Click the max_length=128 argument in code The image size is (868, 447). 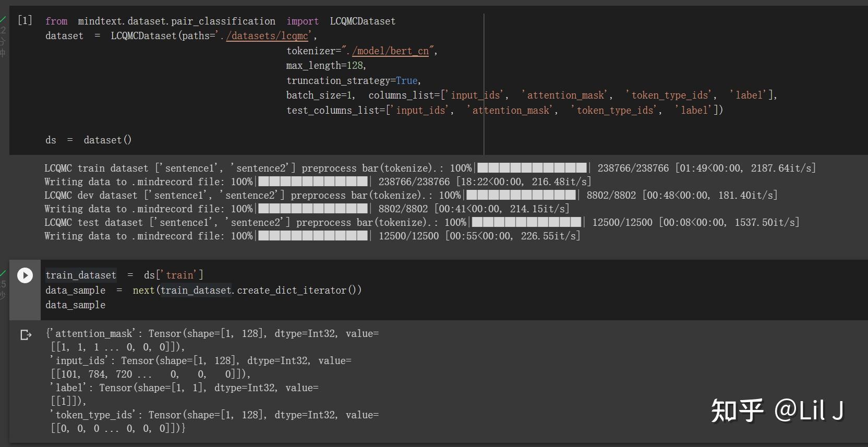pos(325,66)
